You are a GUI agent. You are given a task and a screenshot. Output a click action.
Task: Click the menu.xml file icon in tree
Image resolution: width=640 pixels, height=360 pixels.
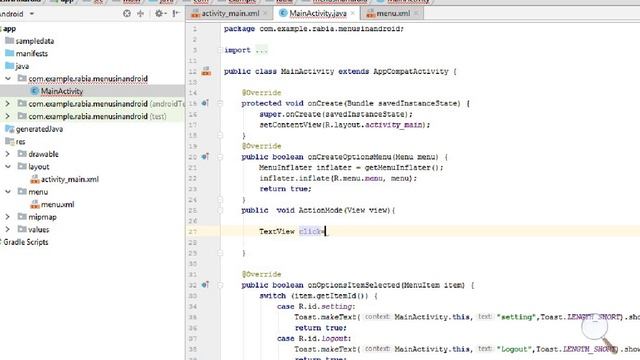(35, 204)
